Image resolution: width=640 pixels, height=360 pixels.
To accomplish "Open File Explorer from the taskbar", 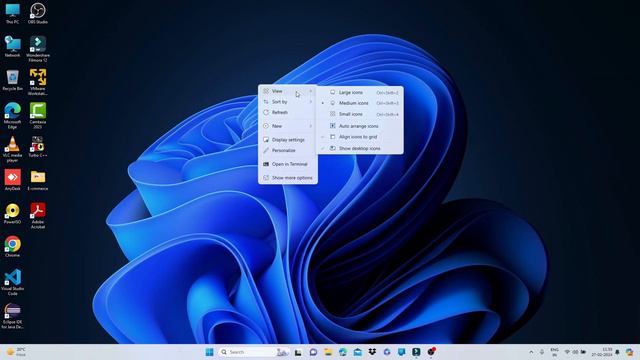I will click(328, 352).
